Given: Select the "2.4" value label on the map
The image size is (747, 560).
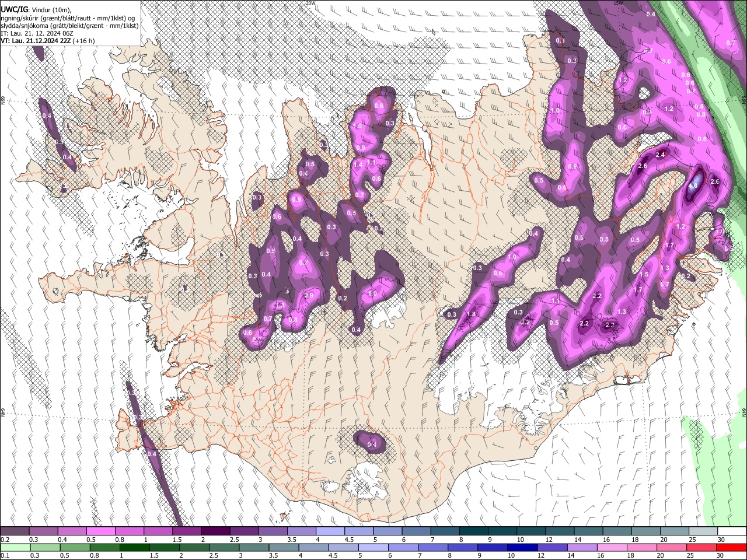Looking at the screenshot, I should tap(660, 155).
